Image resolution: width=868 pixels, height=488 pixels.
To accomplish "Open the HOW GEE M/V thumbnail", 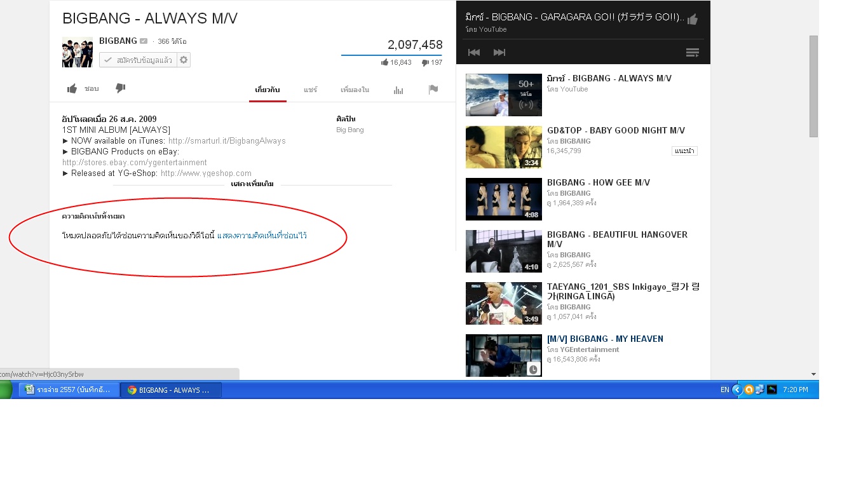I will click(x=504, y=199).
